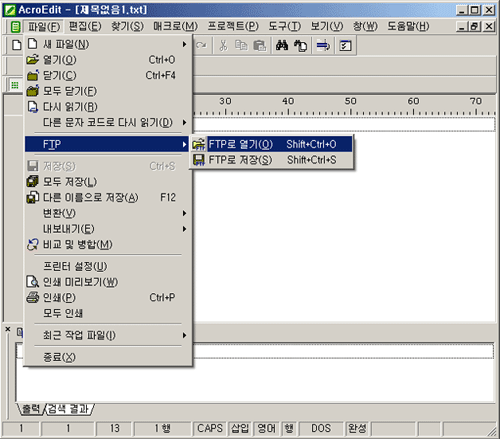This screenshot has height=439, width=500.
Task: Click the printer icon beside 인쇄(P)
Action: (33, 297)
